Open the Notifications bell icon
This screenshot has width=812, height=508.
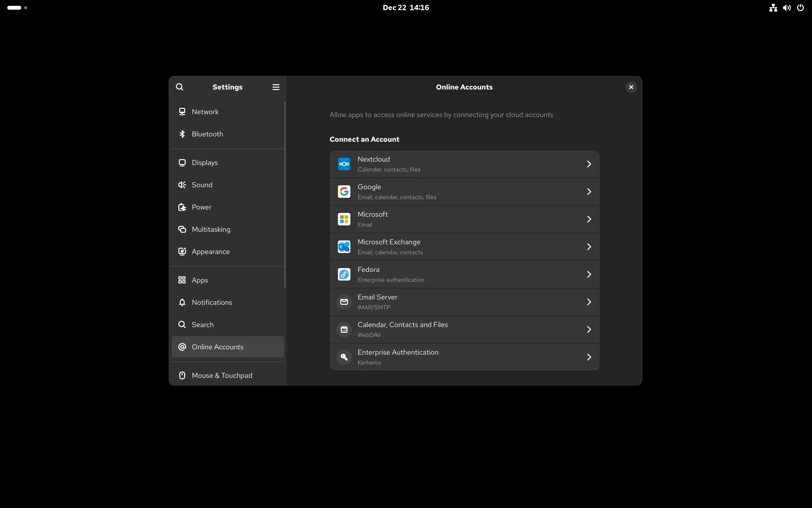182,302
